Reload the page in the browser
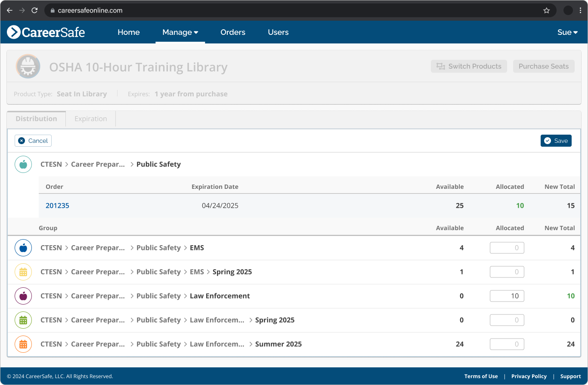Screen dimensions: 588x385 click(x=34, y=10)
